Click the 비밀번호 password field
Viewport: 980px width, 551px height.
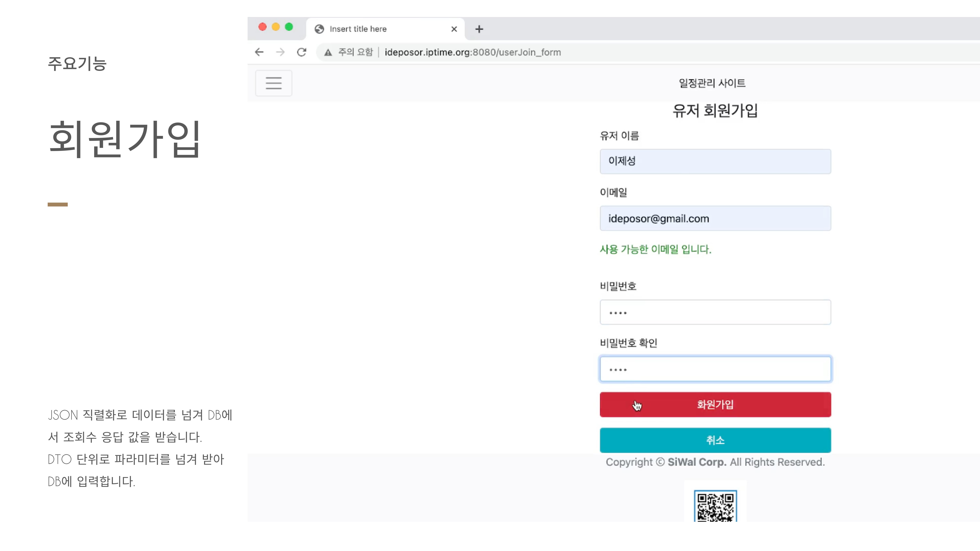715,312
